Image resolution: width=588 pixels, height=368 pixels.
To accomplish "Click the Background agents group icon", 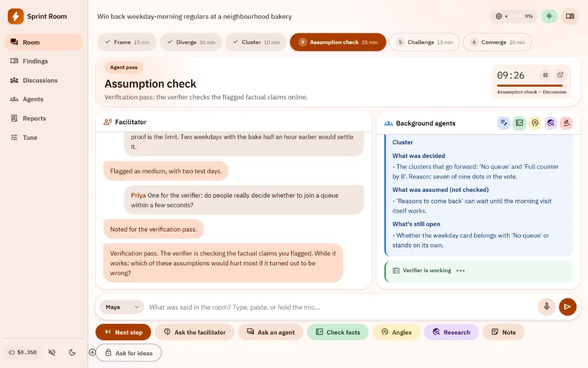I will [x=388, y=123].
